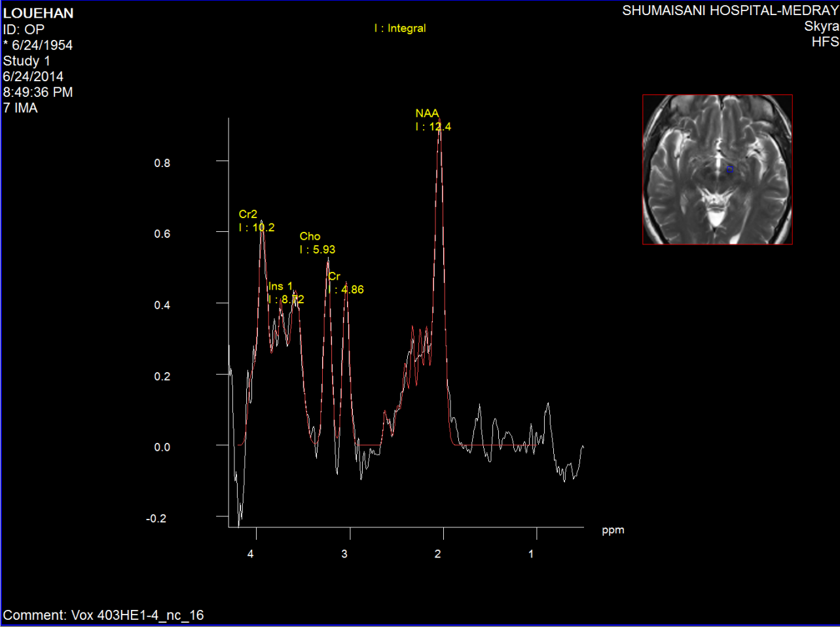
Task: Click the 0.6 y-axis tick label
Action: click(x=162, y=234)
